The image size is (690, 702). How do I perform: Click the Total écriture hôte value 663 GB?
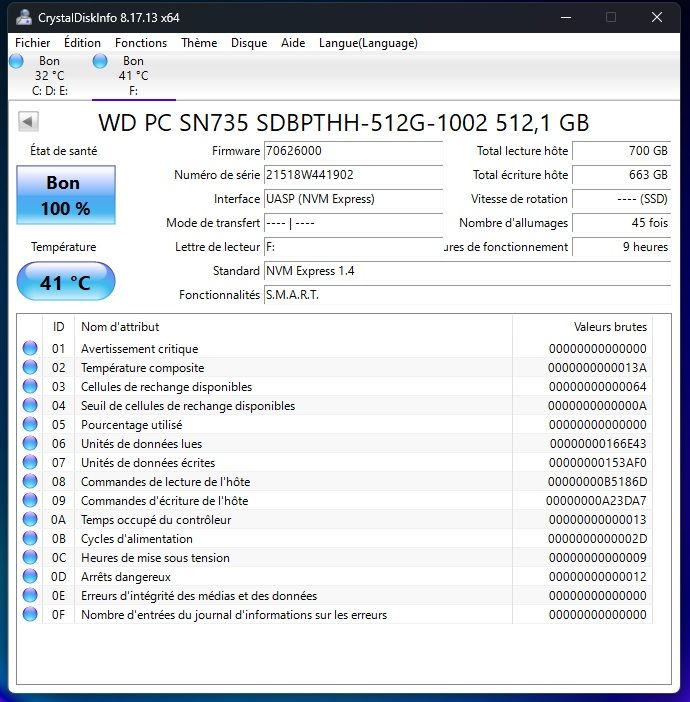pyautogui.click(x=621, y=175)
